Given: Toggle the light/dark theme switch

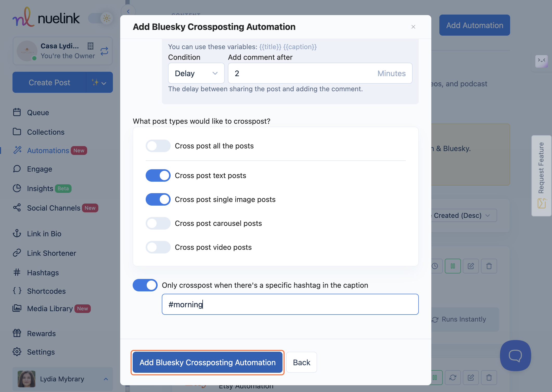Looking at the screenshot, I should pyautogui.click(x=101, y=18).
